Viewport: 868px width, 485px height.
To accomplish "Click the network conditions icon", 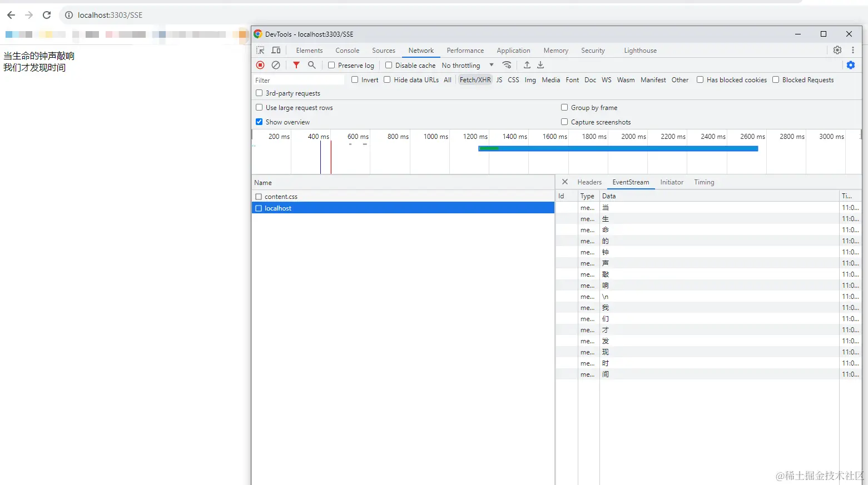I will [507, 65].
